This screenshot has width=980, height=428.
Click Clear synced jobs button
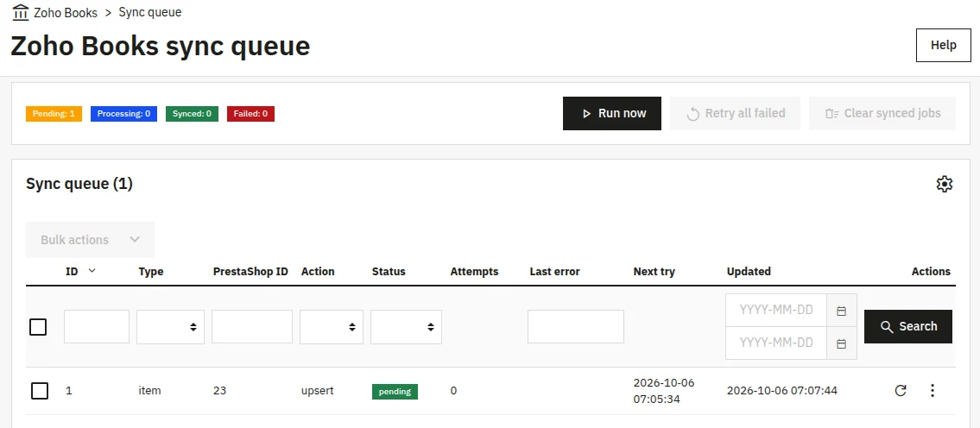tap(882, 114)
